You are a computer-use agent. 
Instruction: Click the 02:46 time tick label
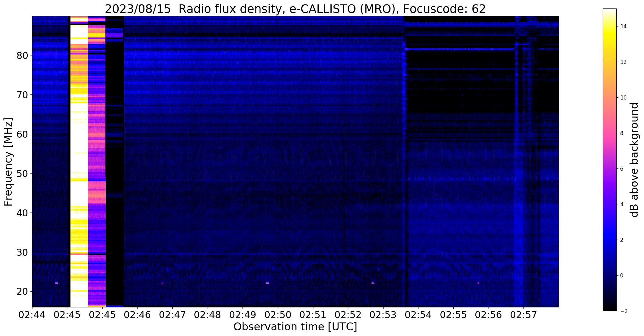(137, 315)
